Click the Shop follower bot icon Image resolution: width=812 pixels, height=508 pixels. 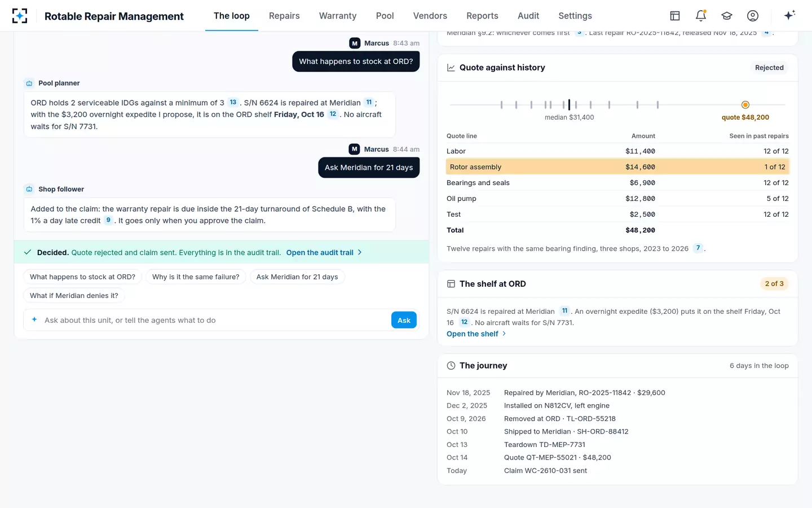point(29,189)
